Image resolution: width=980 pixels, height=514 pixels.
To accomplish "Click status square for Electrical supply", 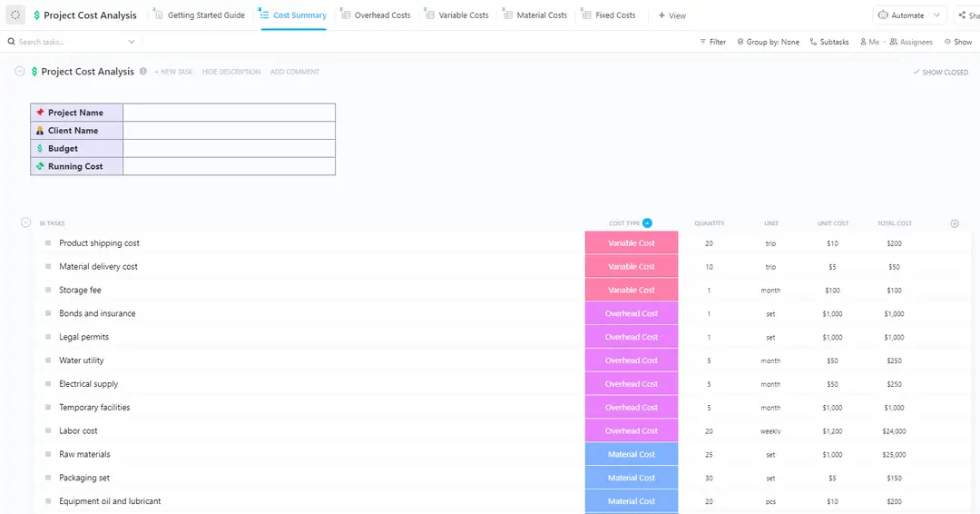I will 48,383.
